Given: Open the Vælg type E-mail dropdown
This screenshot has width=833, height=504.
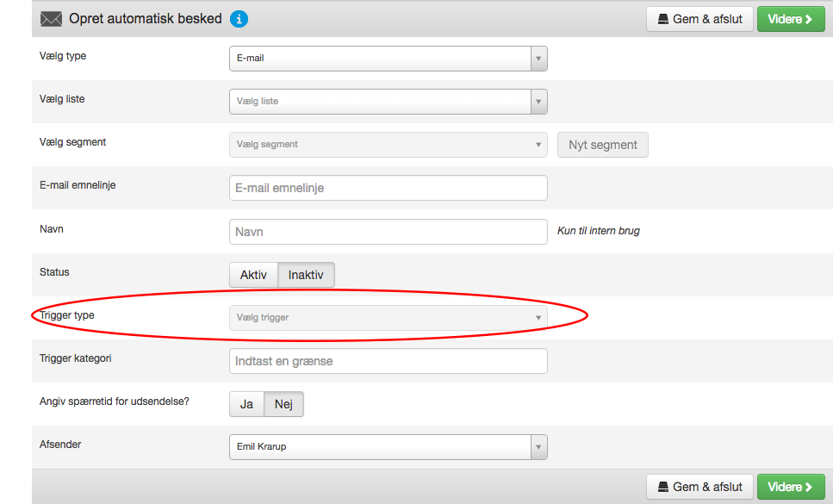Looking at the screenshot, I should [389, 59].
